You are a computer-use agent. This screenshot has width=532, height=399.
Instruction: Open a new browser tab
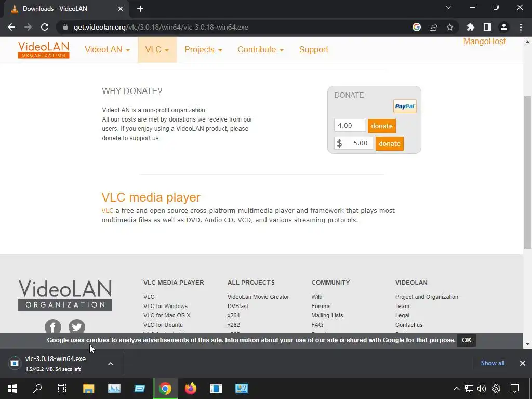pyautogui.click(x=140, y=9)
